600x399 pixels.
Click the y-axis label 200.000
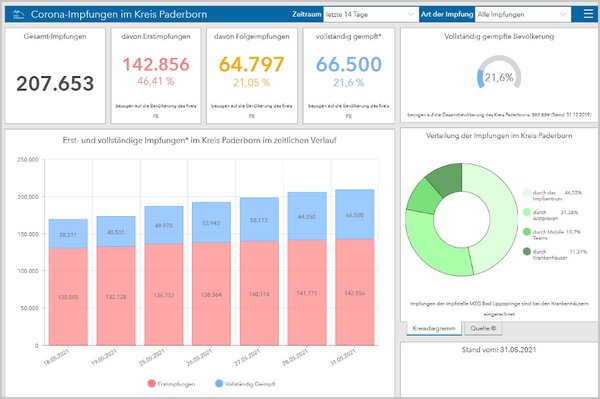[28, 197]
